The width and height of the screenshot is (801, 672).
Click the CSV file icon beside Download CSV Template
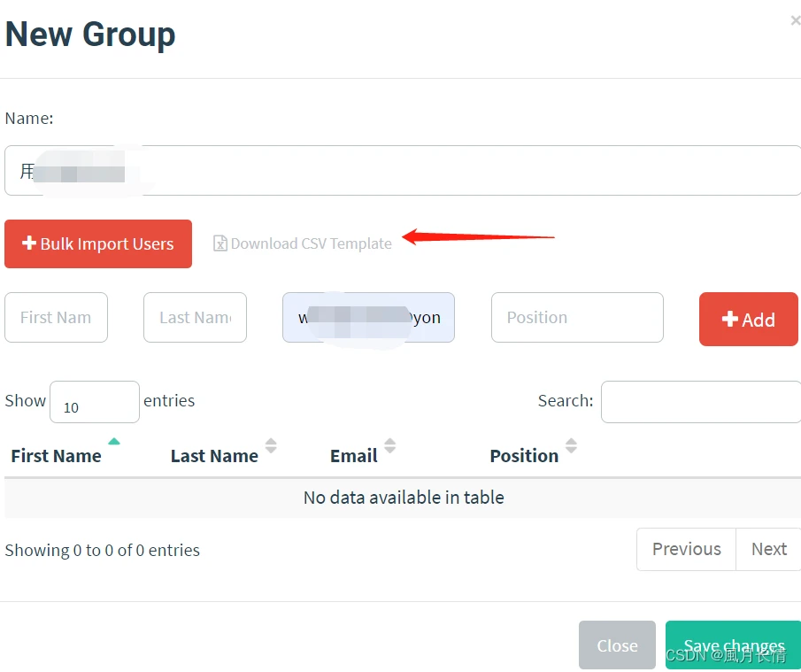click(x=220, y=243)
